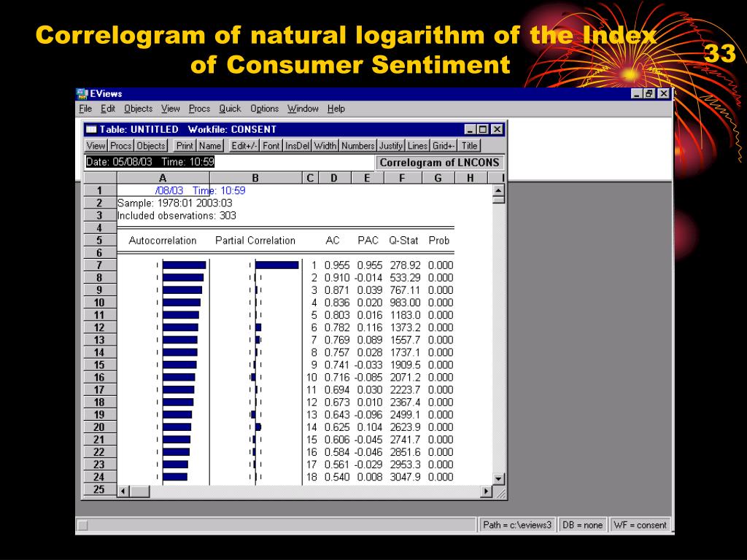This screenshot has width=747, height=560.
Task: Click the 'Correlogram of LNCONS' title label
Action: [x=439, y=163]
